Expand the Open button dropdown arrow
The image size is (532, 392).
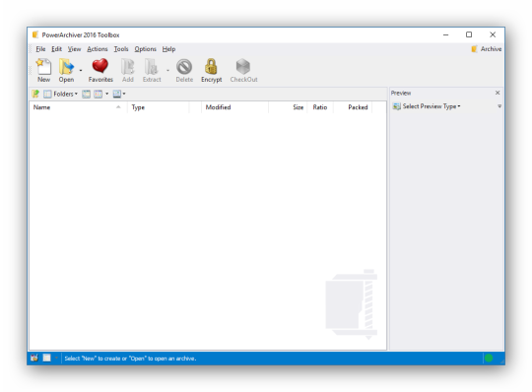point(81,71)
